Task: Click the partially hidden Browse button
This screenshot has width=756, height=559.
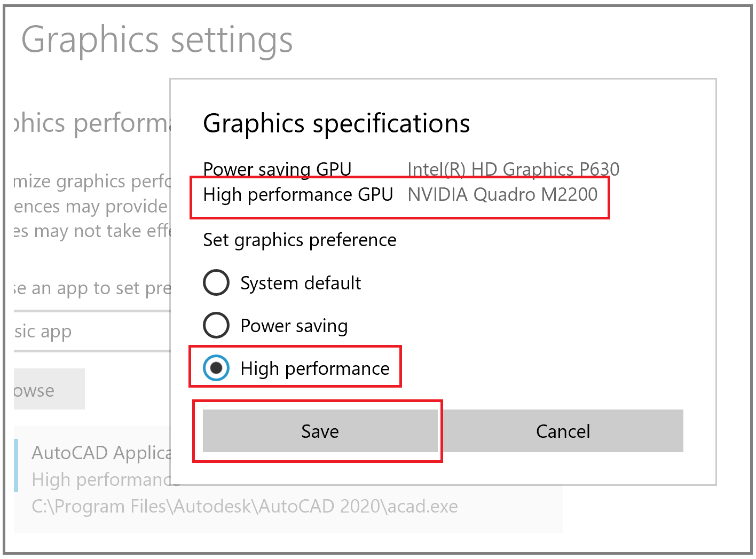Action: [x=49, y=389]
